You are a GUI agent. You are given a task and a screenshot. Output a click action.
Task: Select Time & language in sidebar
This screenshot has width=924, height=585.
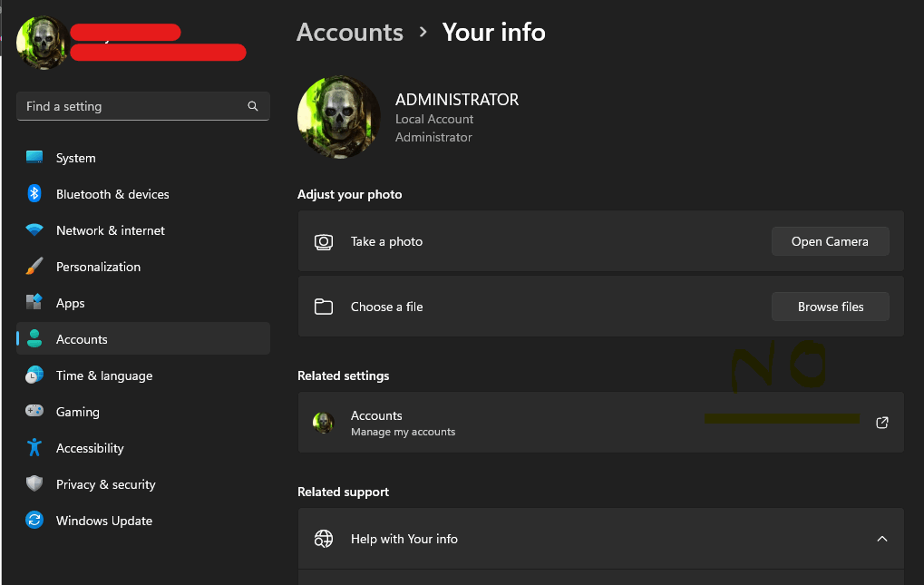coord(143,375)
